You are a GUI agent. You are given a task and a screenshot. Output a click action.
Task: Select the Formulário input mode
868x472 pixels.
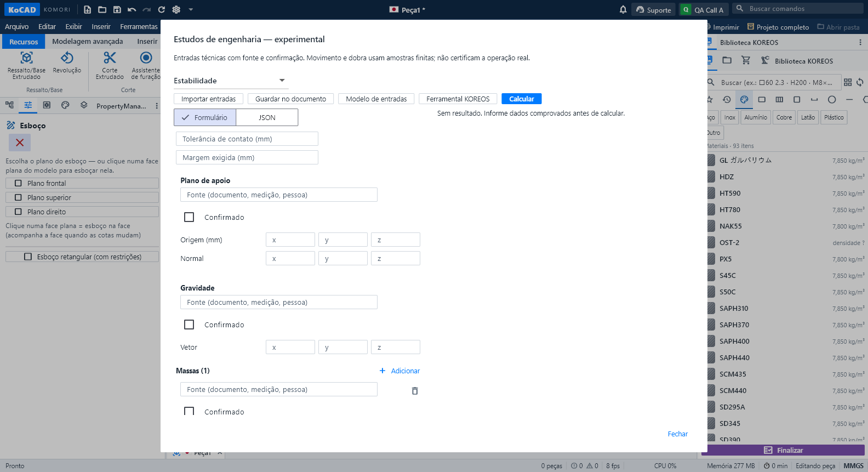pyautogui.click(x=205, y=117)
